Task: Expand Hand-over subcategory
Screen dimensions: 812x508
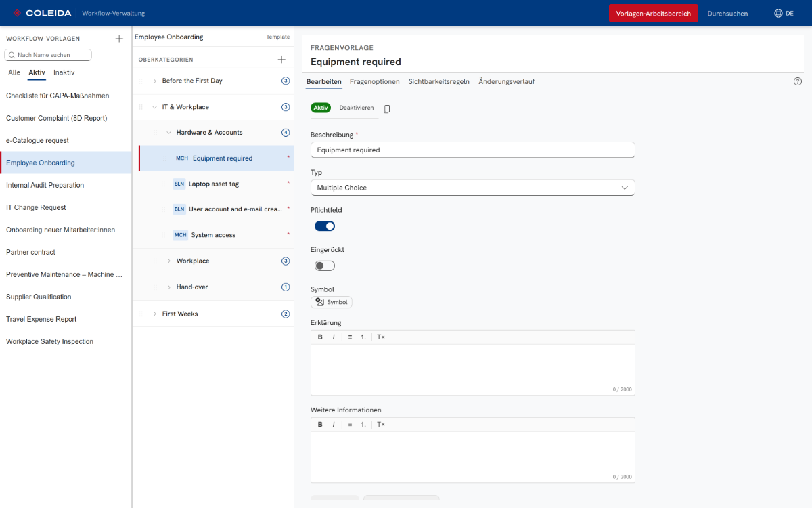Action: point(169,287)
